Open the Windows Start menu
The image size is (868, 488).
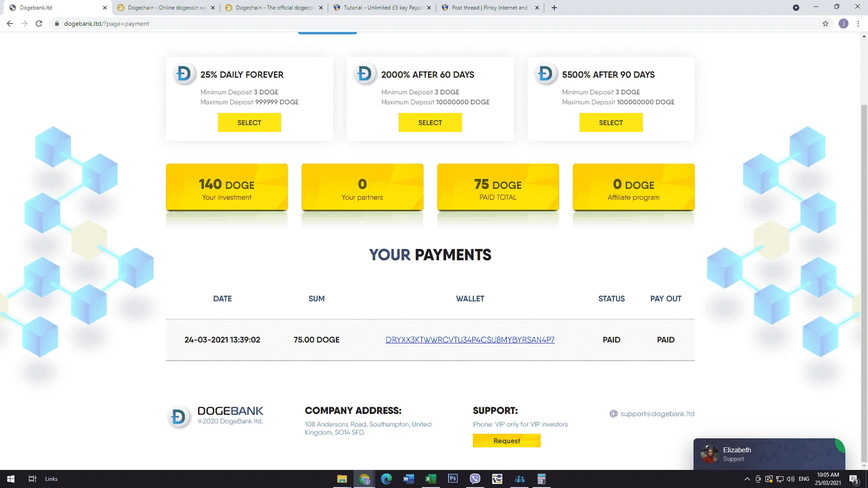(11, 479)
